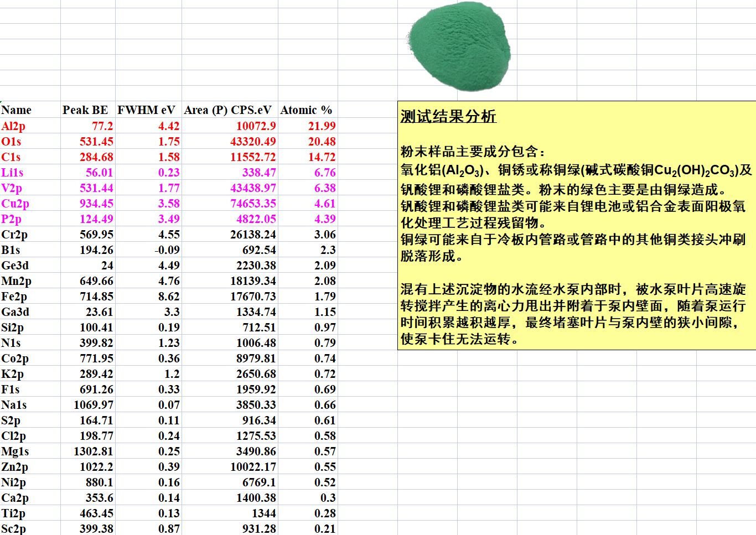Image resolution: width=756 pixels, height=535 pixels.
Task: Click the Cu2p row label cell
Action: coord(15,204)
